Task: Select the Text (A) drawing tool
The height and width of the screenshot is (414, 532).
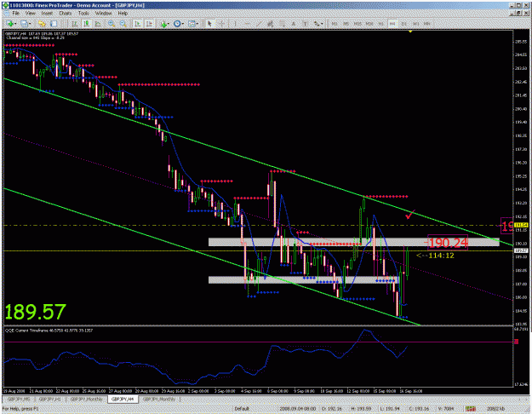Action: pyautogui.click(x=294, y=24)
